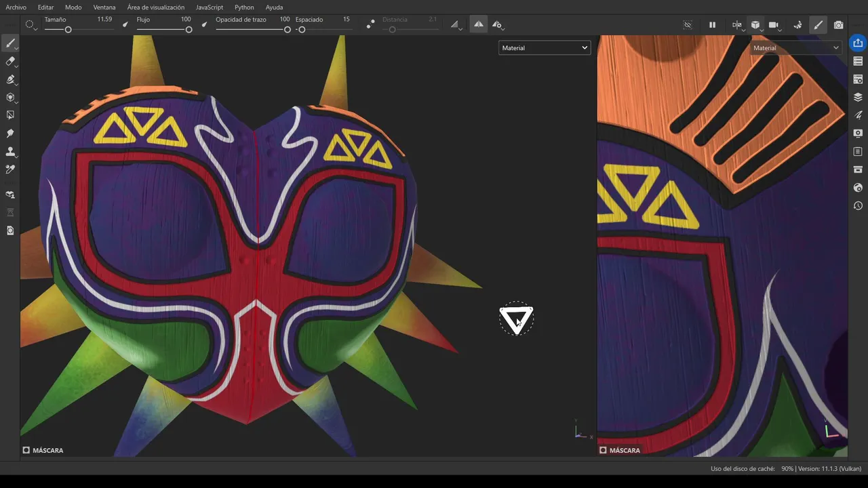Open the mirror view options dropdown
The height and width of the screenshot is (488, 868).
[738, 25]
